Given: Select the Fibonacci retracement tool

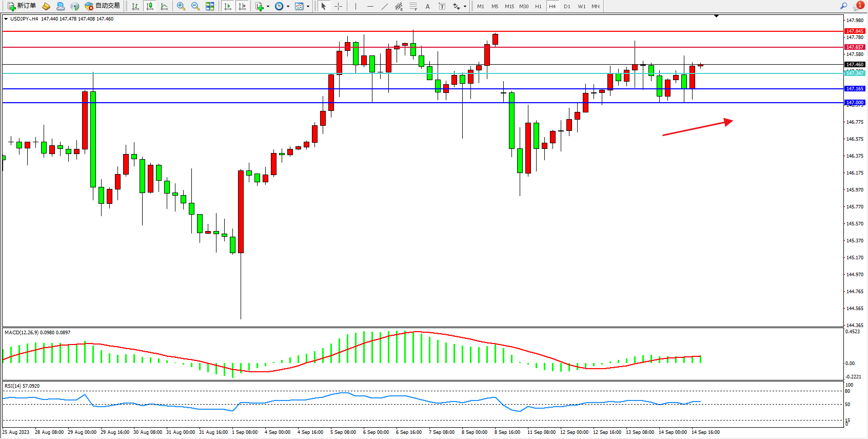Looking at the screenshot, I should click(413, 6).
